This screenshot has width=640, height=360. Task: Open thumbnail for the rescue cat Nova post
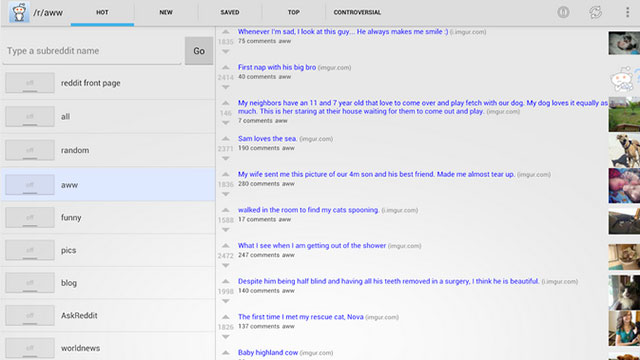click(624, 328)
